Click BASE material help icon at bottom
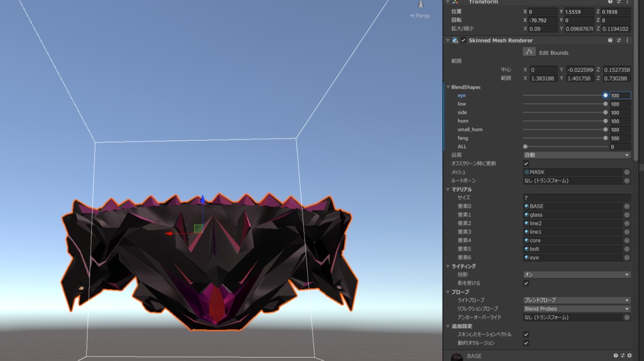644x361 pixels. pos(616,356)
